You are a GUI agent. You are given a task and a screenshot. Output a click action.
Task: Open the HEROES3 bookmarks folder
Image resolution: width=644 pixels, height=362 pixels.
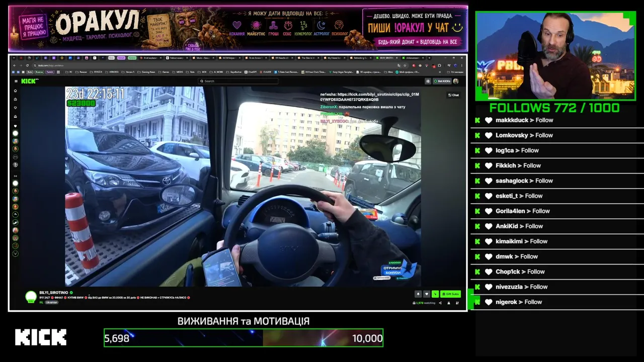[111, 72]
